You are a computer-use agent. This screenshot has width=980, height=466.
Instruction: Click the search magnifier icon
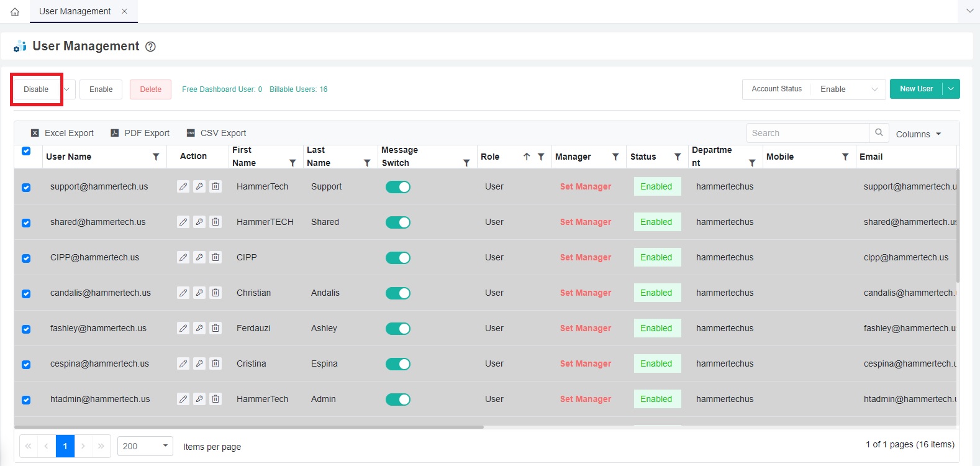[879, 132]
